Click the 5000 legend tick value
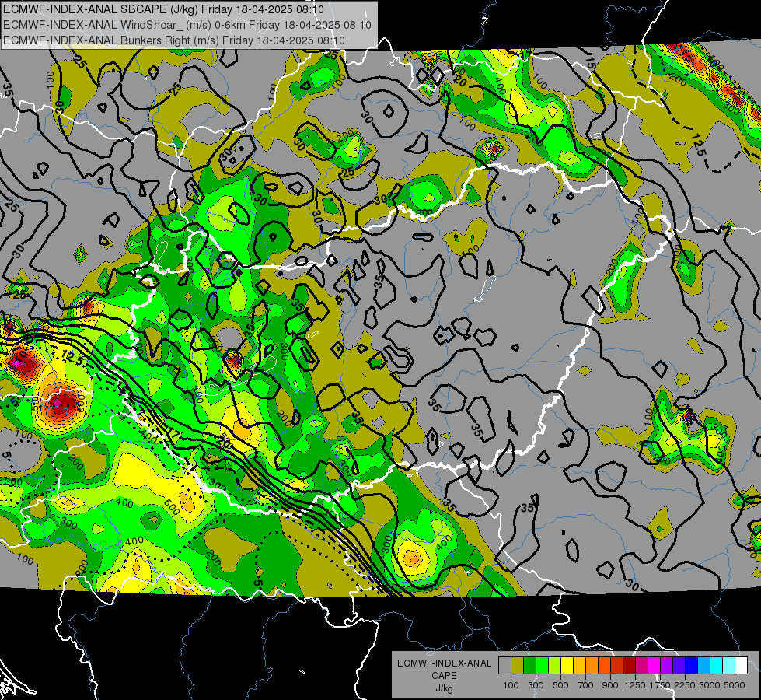 click(x=735, y=685)
